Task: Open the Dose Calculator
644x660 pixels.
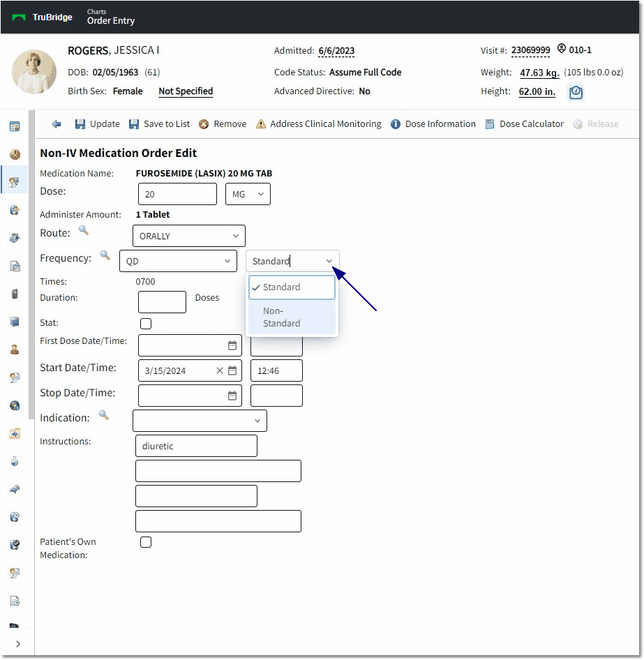Action: (525, 123)
